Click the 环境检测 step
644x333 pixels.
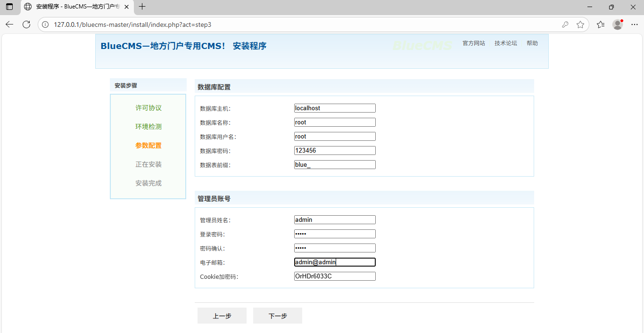149,127
